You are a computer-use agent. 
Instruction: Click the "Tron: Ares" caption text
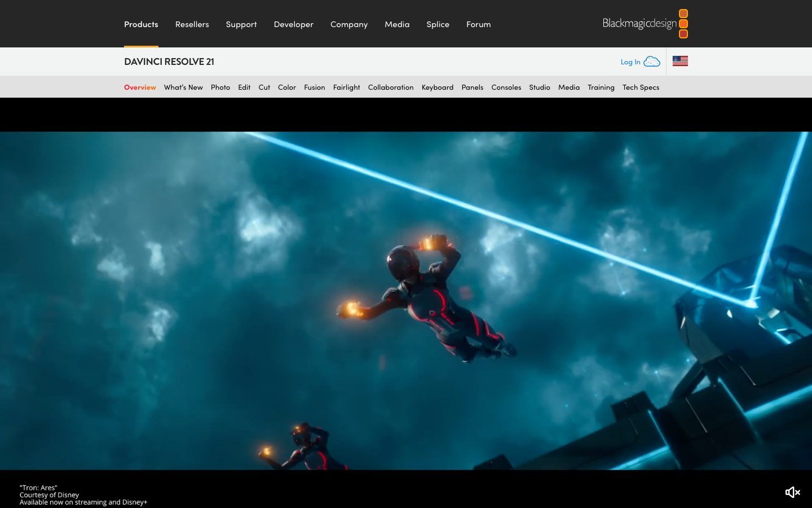38,488
